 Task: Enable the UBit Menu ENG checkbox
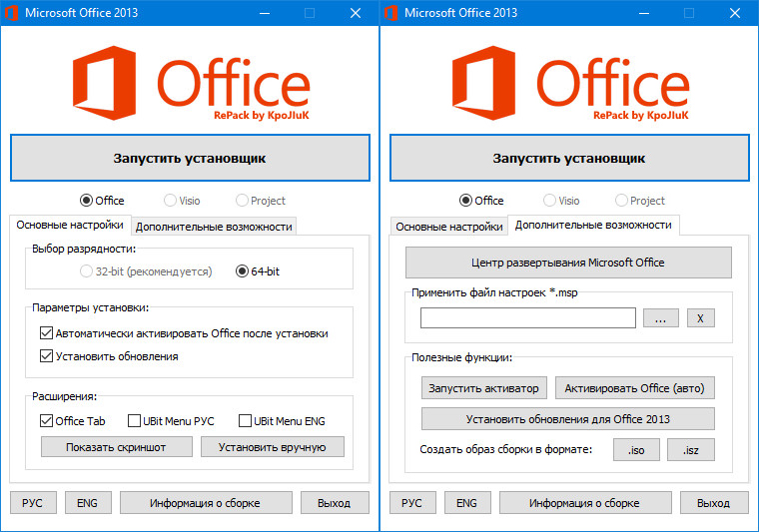(x=245, y=421)
